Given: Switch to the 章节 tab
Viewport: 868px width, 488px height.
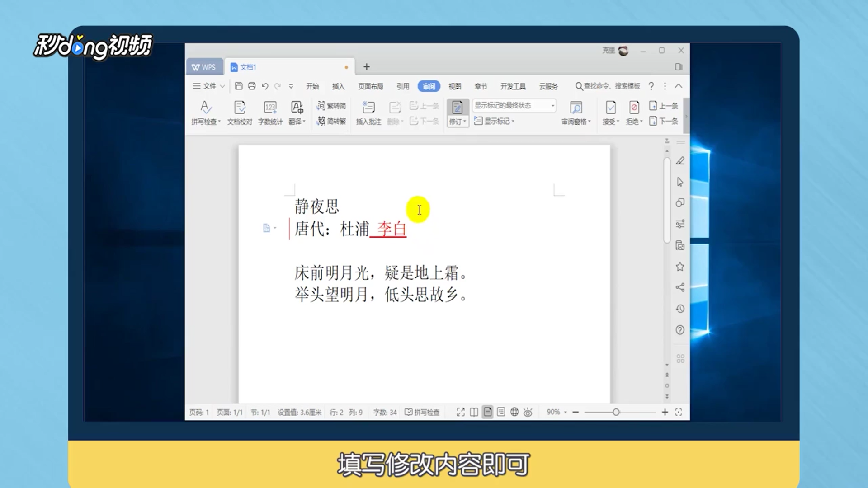Looking at the screenshot, I should pos(481,86).
